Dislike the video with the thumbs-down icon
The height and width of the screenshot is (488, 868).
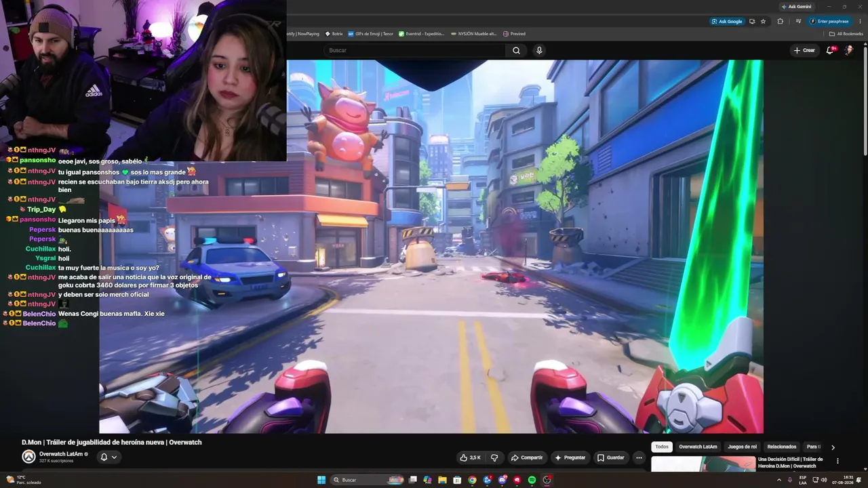[494, 457]
